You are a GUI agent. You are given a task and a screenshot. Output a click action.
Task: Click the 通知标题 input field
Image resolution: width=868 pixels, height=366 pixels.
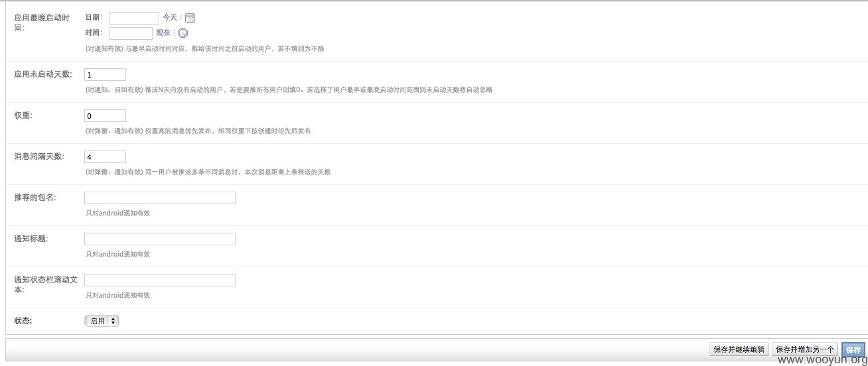coord(160,239)
